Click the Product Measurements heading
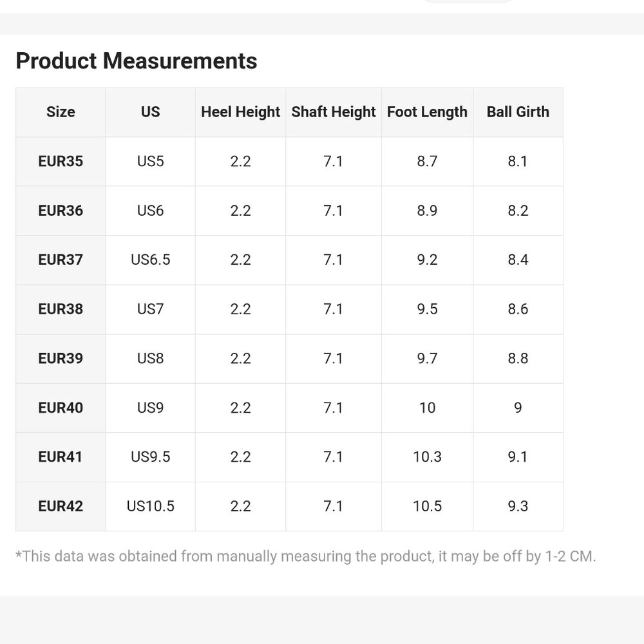 click(x=137, y=61)
